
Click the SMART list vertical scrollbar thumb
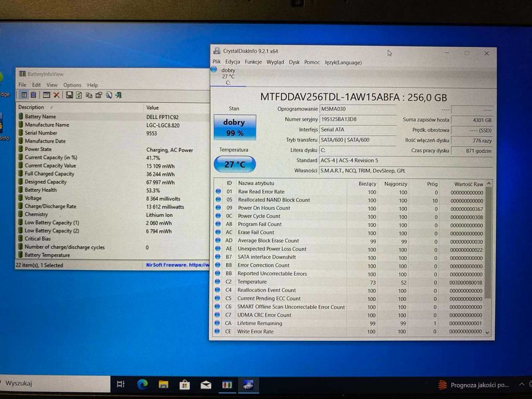point(488,243)
